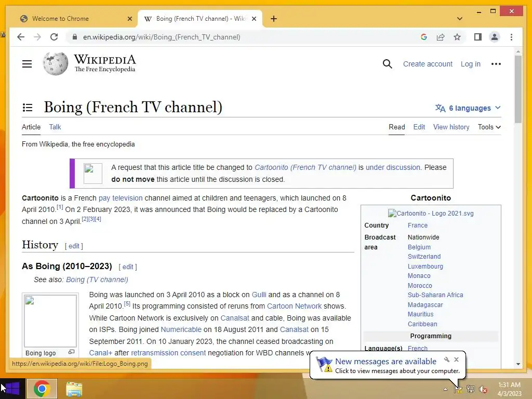Edit the History section
The width and height of the screenshot is (532, 399).
click(x=74, y=246)
